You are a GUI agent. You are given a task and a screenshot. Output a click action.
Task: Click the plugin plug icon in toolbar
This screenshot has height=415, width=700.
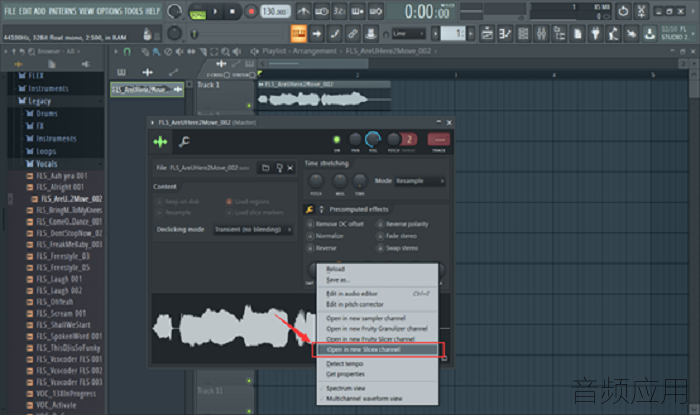click(595, 33)
